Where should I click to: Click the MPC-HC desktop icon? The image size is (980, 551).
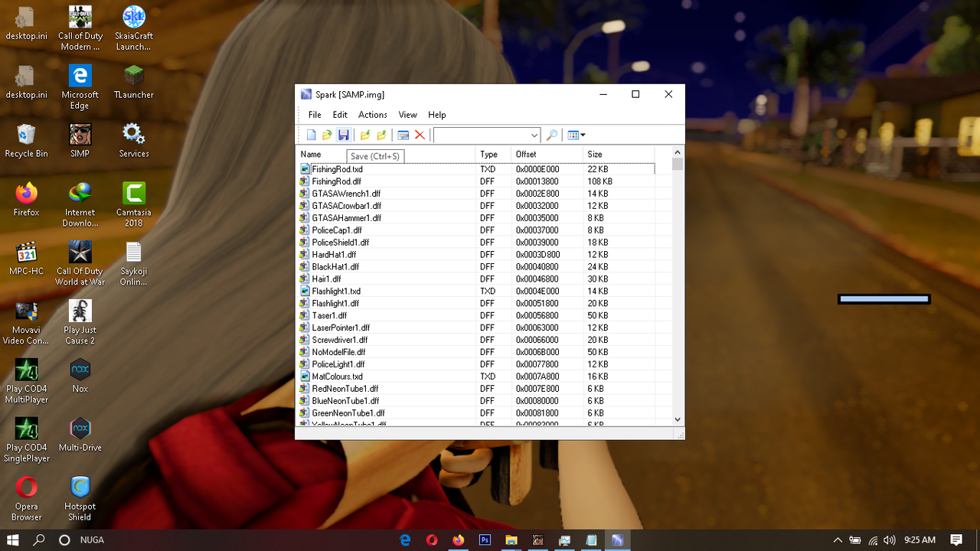coord(26,259)
